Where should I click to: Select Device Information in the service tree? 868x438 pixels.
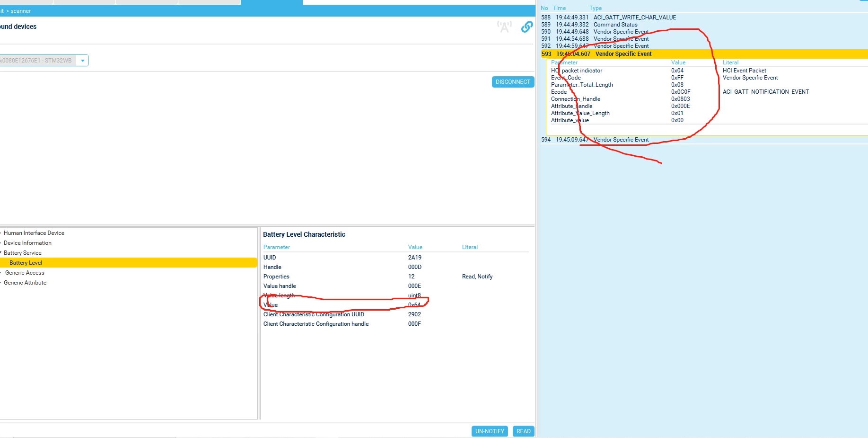click(27, 243)
